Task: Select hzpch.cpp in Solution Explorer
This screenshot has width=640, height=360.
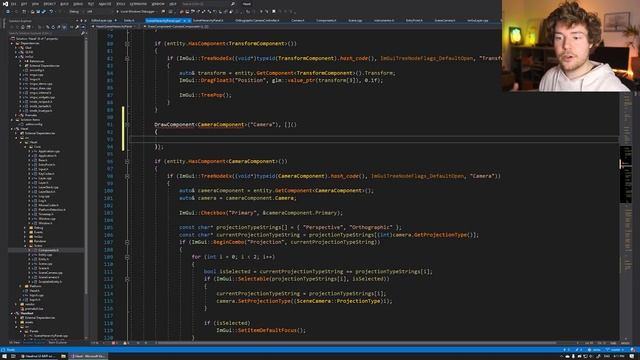Action: tap(37, 295)
